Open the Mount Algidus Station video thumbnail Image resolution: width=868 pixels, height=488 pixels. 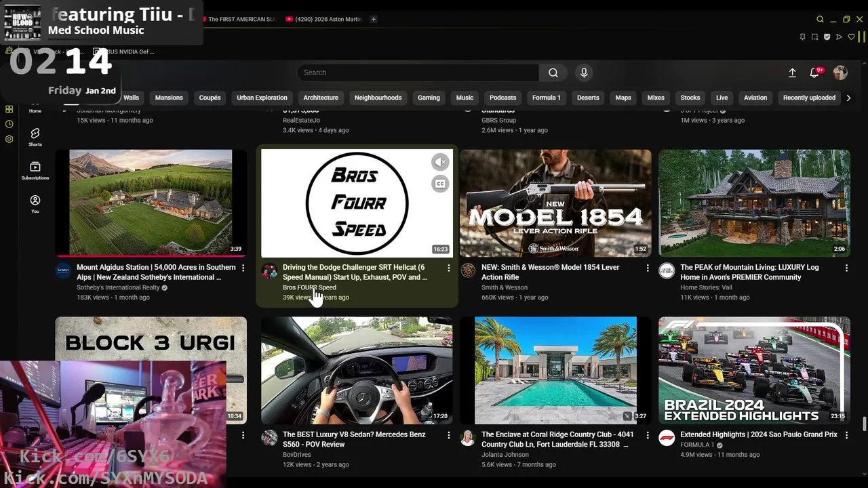(x=151, y=203)
